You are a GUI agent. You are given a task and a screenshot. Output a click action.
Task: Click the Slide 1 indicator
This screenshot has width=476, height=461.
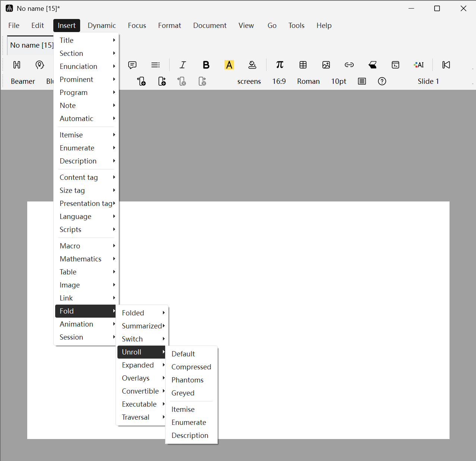coord(428,81)
